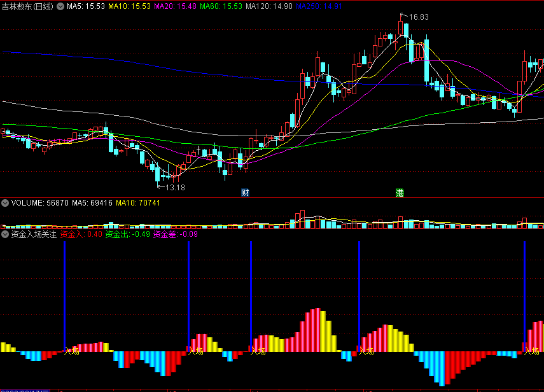The image size is (544, 392).
Task: Click the red 资金入: 0.40 value
Action: [x=81, y=235]
